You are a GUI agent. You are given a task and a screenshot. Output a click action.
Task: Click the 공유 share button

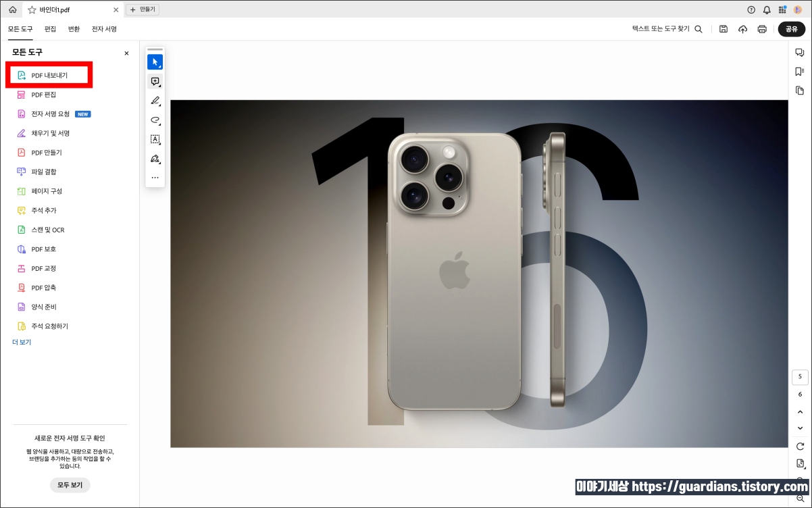pos(791,29)
